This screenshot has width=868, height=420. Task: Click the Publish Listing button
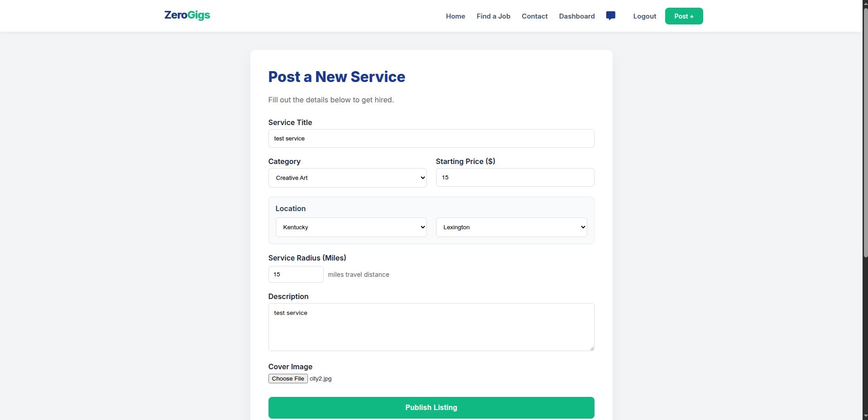click(x=431, y=407)
